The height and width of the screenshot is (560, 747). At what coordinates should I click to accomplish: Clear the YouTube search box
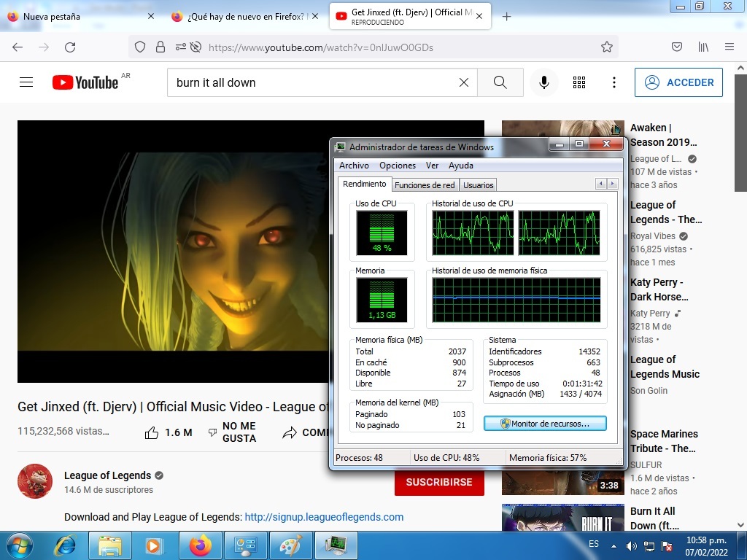pyautogui.click(x=463, y=82)
